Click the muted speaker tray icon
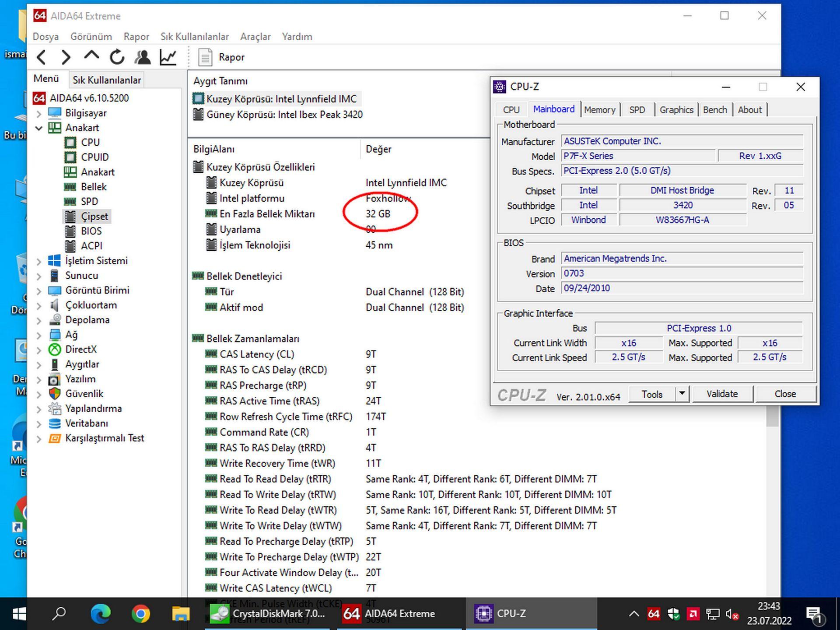This screenshot has height=630, width=840. point(732,614)
